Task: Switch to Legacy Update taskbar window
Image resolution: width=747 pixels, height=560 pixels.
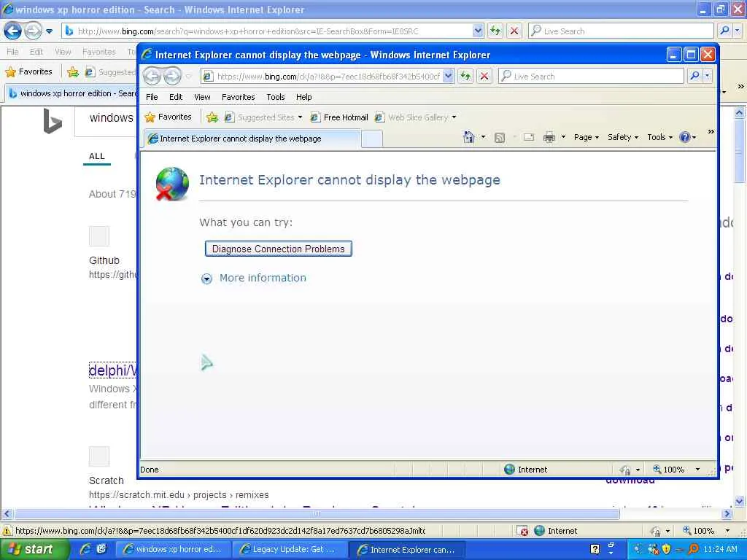Action: click(290, 549)
